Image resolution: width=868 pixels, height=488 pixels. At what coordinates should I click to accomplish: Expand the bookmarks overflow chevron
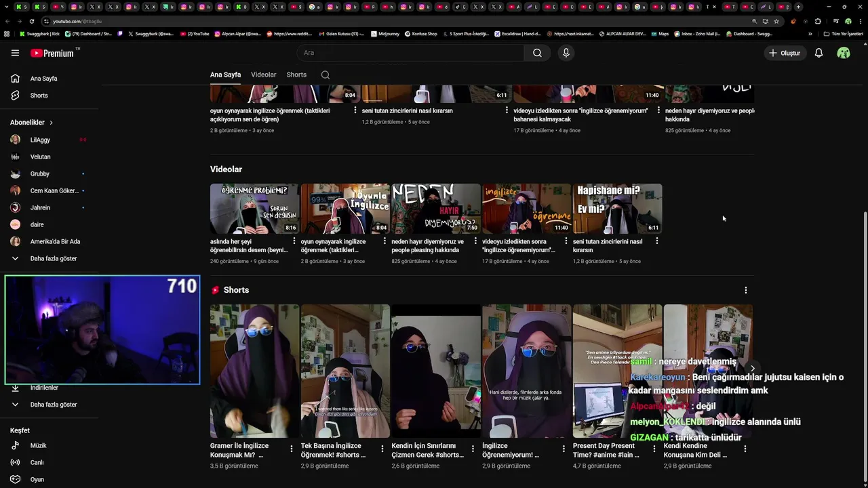point(810,33)
